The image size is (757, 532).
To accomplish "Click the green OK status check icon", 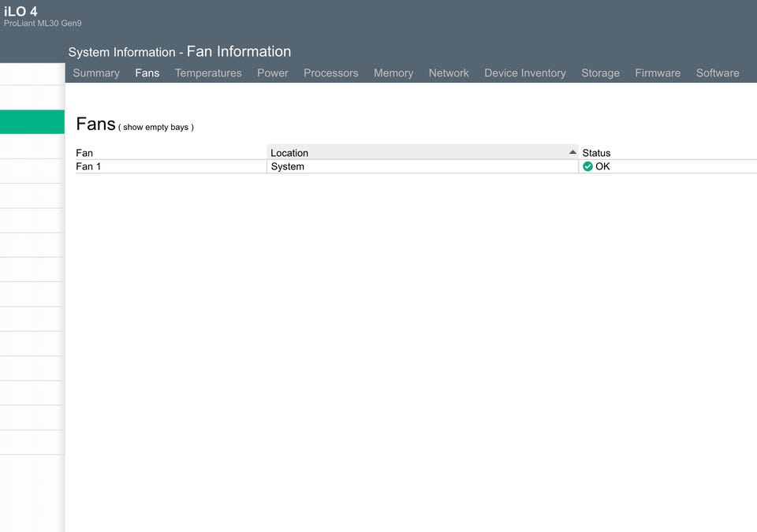I will click(587, 166).
